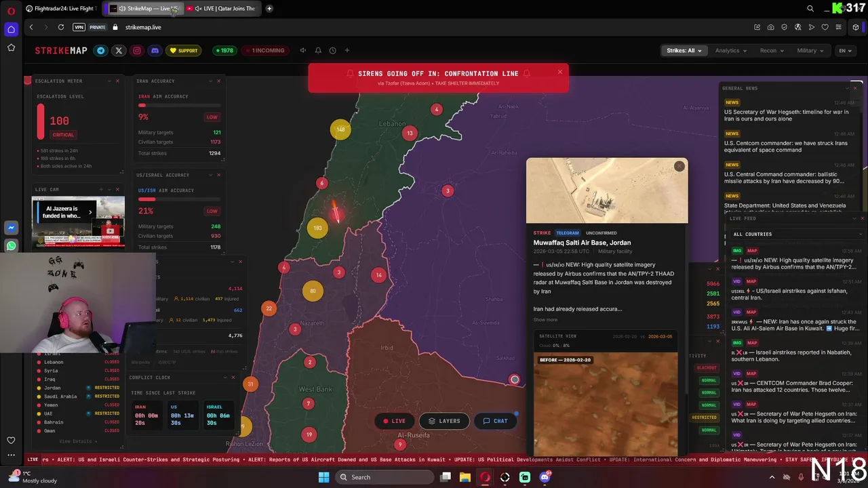Switch to the LIVE Qatar Joins YouTube tab

coord(220,9)
